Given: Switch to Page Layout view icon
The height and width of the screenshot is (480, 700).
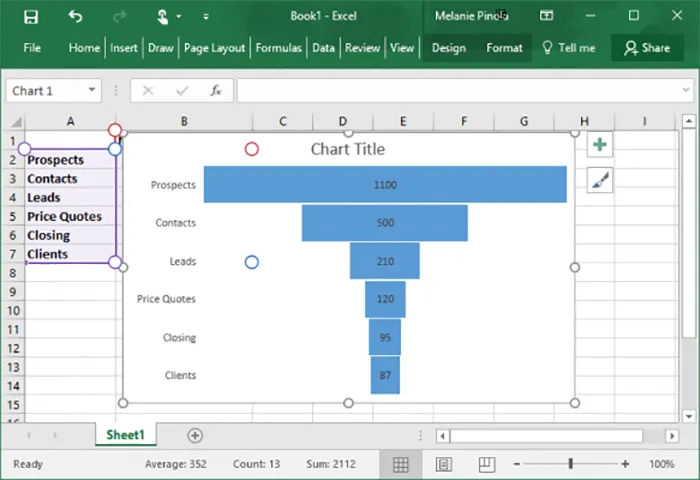Looking at the screenshot, I should [x=444, y=464].
